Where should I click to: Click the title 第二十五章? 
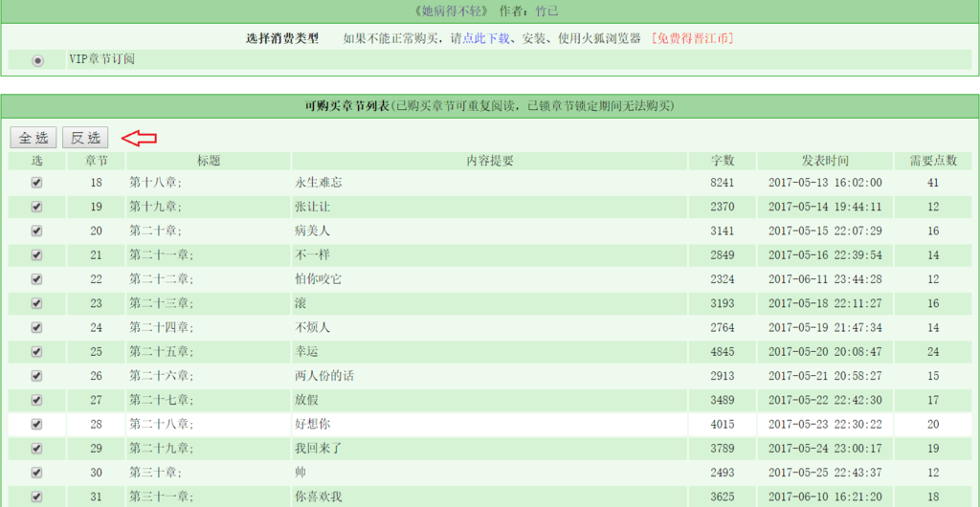[161, 351]
